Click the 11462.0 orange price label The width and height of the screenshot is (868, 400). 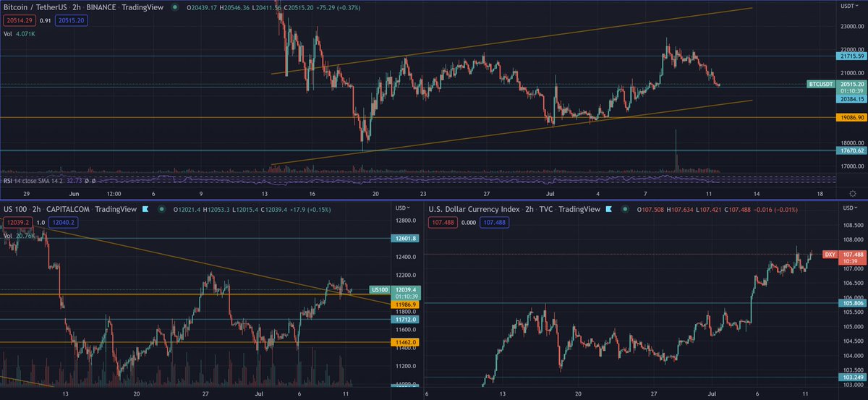click(x=405, y=342)
